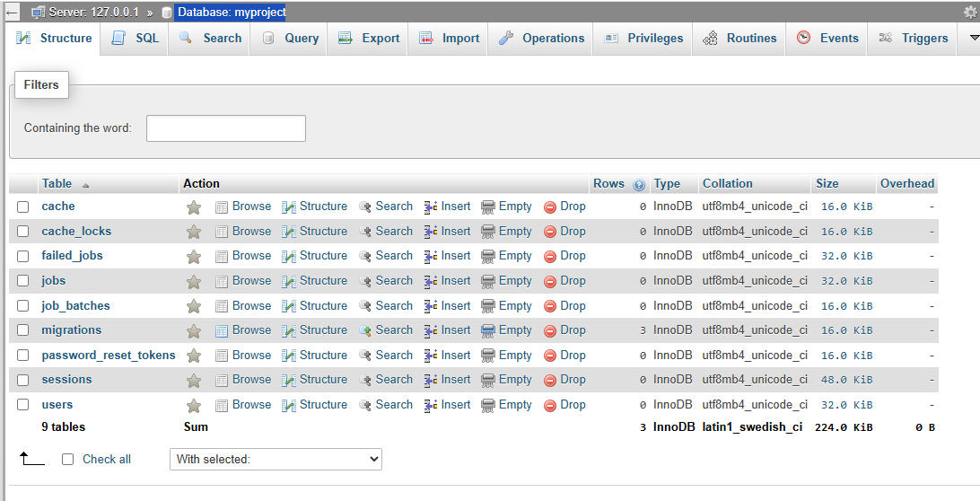Open the migrations table name link
Screen dimensions: 980x501
pyautogui.click(x=72, y=330)
